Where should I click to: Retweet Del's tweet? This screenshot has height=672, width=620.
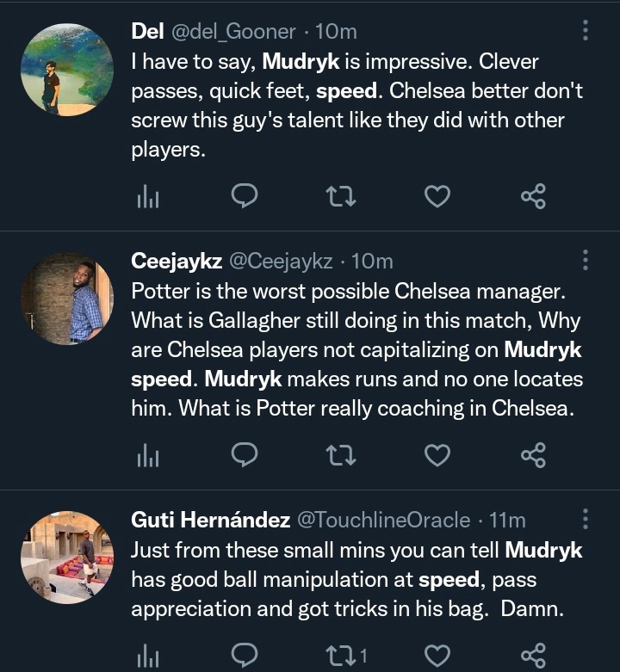pyautogui.click(x=341, y=197)
